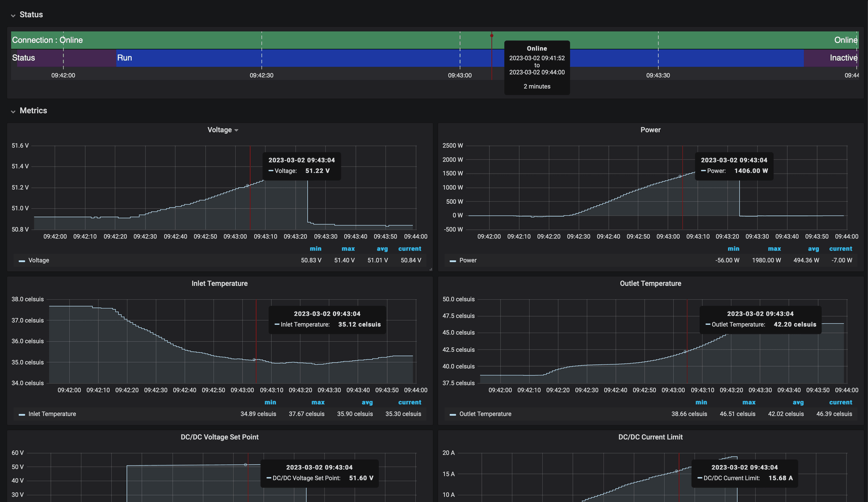Open the Power panel title menu

650,130
